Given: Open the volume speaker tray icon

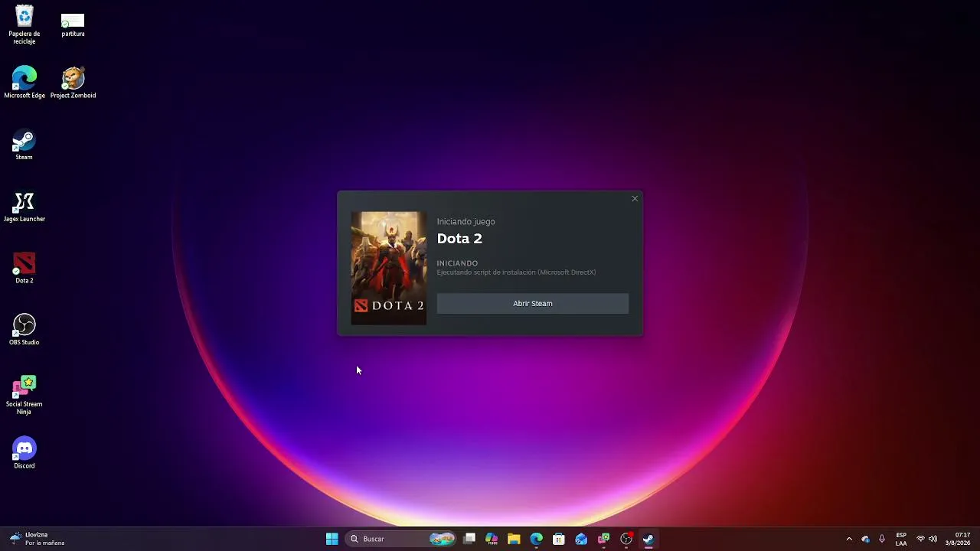Looking at the screenshot, I should [933, 539].
